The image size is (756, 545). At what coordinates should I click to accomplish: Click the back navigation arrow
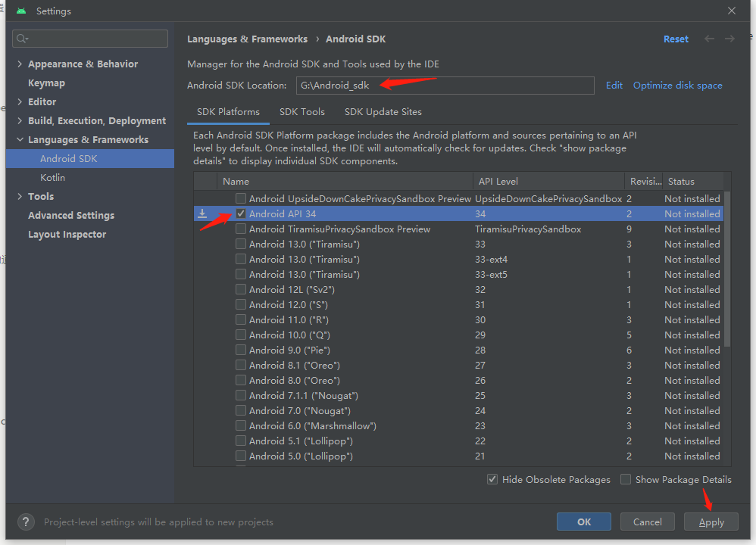[709, 39]
